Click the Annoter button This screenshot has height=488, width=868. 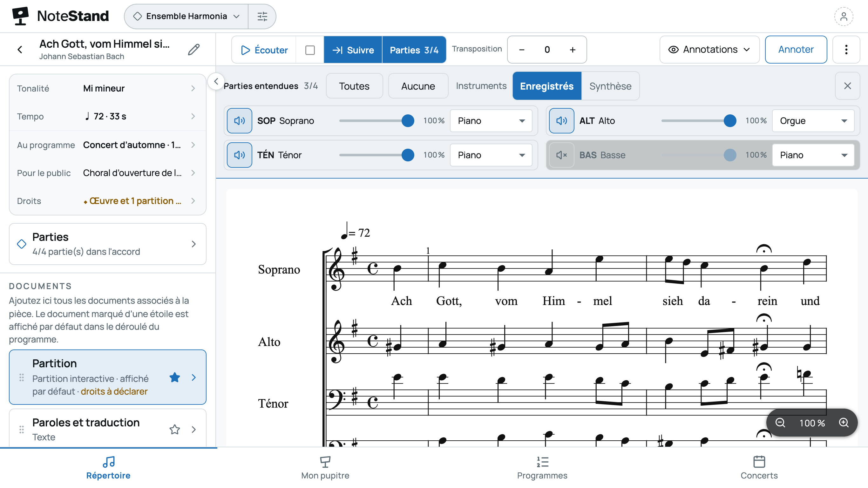(x=796, y=50)
